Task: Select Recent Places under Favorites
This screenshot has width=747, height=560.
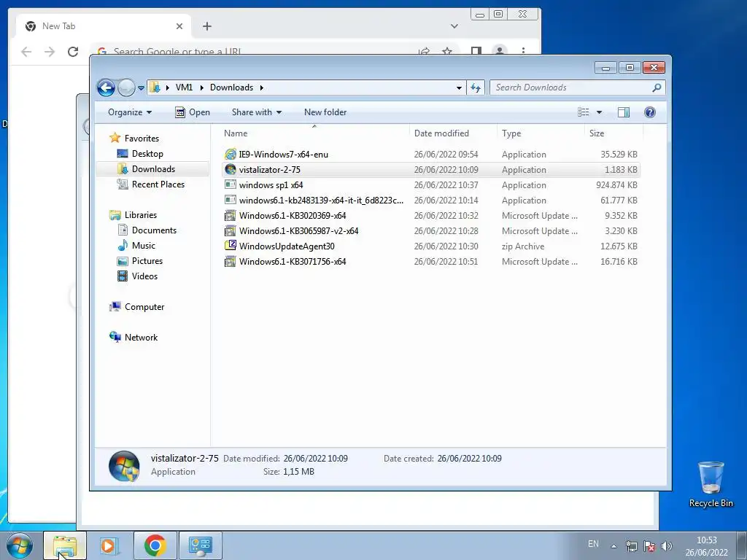Action: pyautogui.click(x=158, y=184)
